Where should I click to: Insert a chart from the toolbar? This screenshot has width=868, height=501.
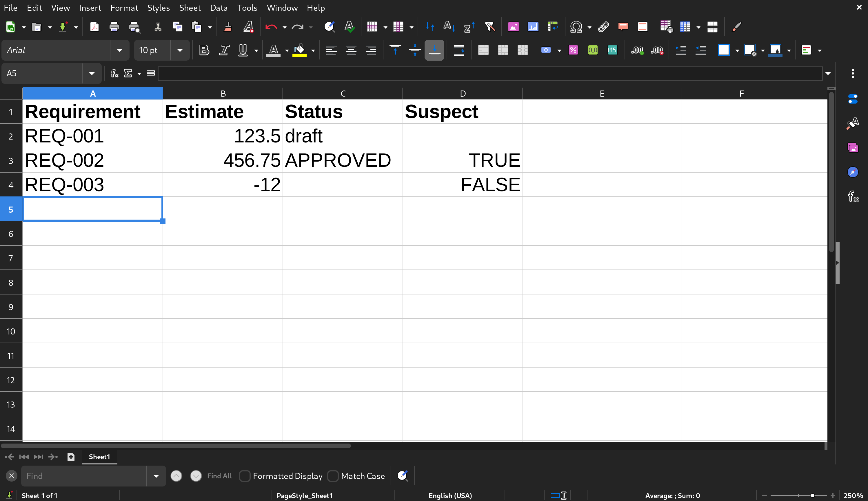click(x=533, y=27)
